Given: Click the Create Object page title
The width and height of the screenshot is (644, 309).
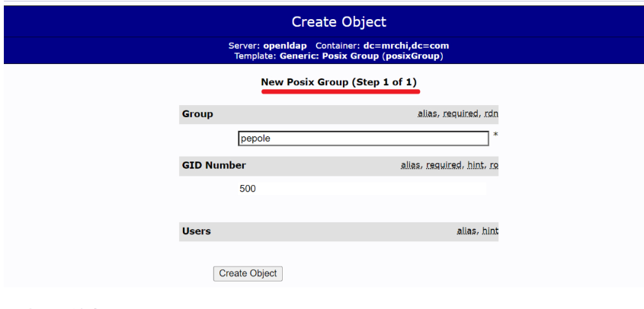Looking at the screenshot, I should [339, 22].
